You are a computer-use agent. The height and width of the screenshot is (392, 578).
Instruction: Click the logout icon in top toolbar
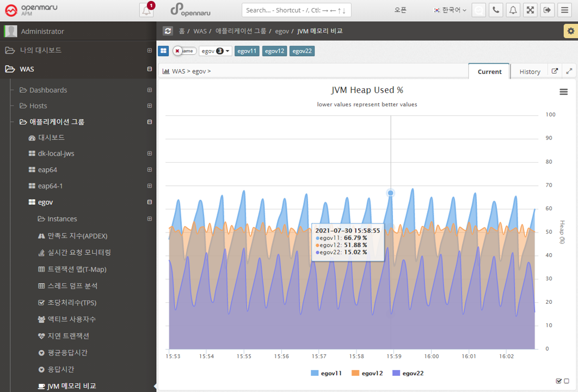(x=548, y=10)
